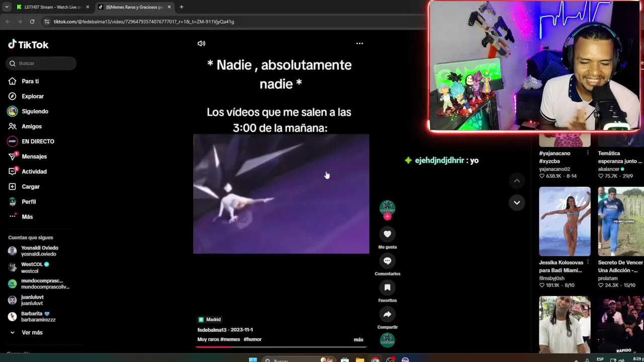The image size is (644, 362).
Task: Open a new browser tab
Action: pyautogui.click(x=181, y=7)
